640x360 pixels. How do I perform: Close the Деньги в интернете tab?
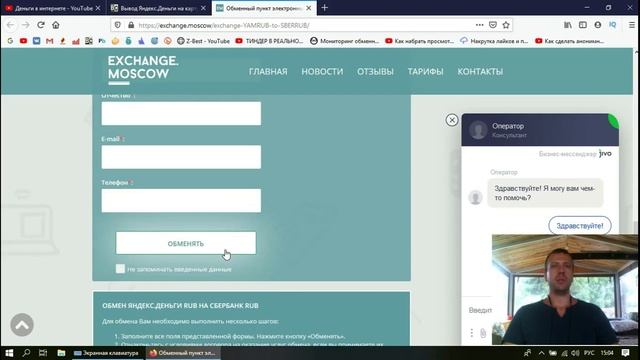(98, 8)
